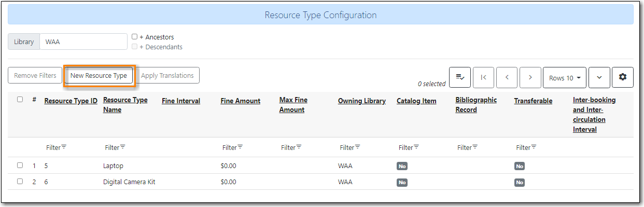Click the Digital Camera Kit name cell
Viewport: 644px width, 207px height.
[129, 182]
